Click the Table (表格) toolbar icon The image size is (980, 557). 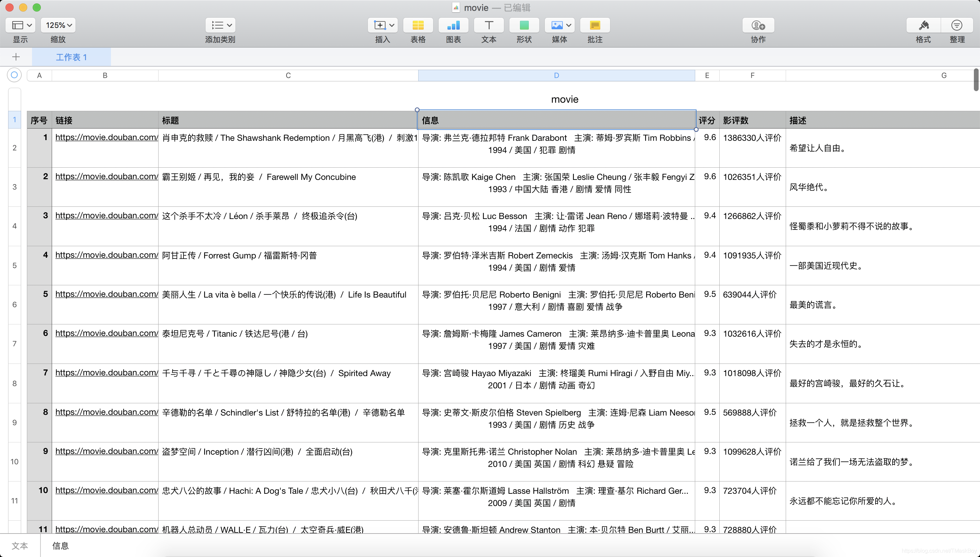click(x=418, y=25)
